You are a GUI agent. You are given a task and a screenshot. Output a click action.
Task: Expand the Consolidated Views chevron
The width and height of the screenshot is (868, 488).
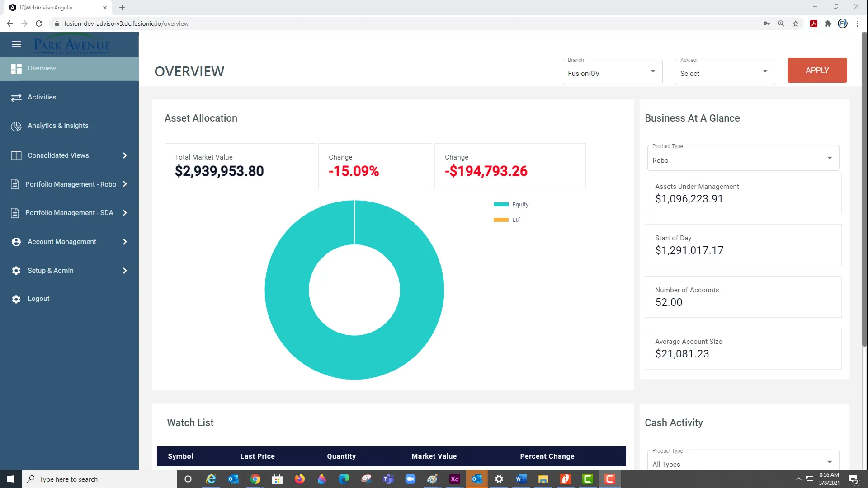(125, 155)
